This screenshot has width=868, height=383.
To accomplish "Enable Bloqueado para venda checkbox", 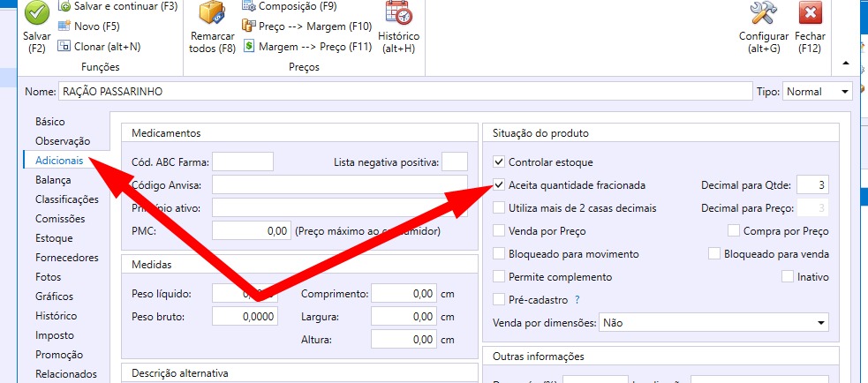I will click(x=715, y=254).
